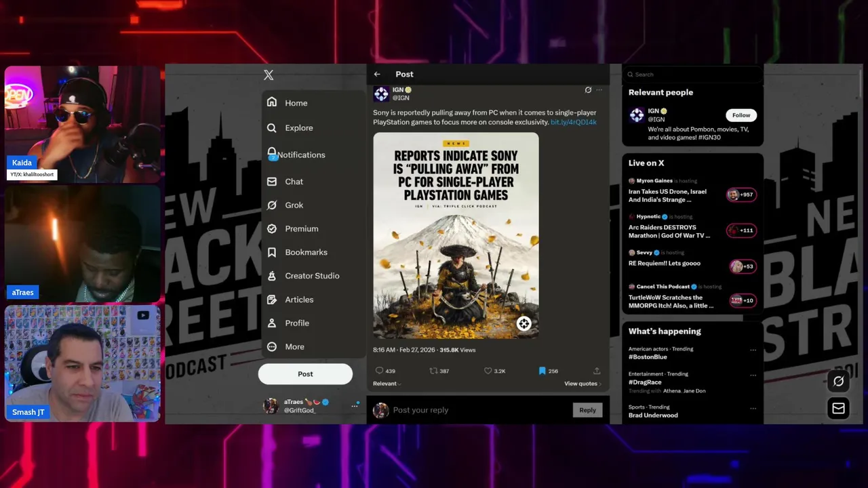Viewport: 868px width, 488px height.
Task: Open options dots for #DragRace trend
Action: point(753,375)
